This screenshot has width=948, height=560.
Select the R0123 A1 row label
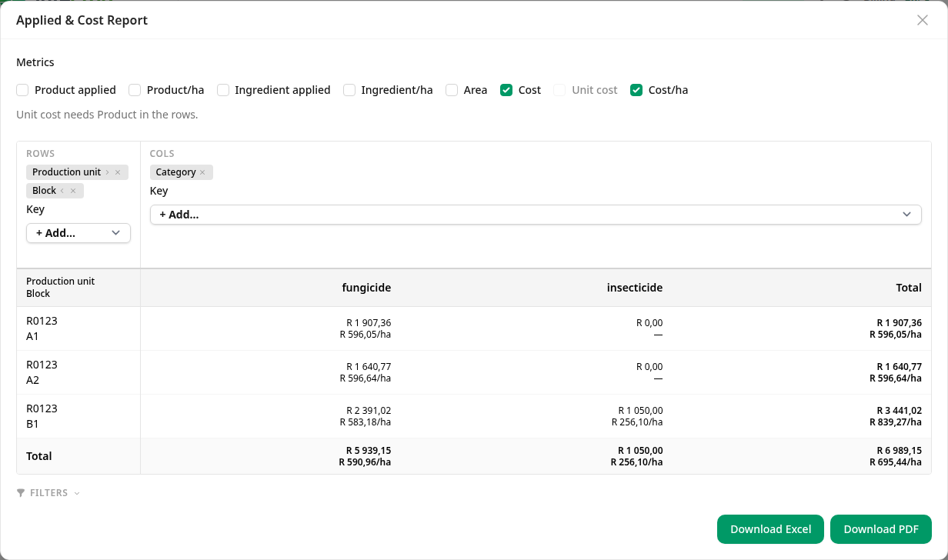[42, 328]
